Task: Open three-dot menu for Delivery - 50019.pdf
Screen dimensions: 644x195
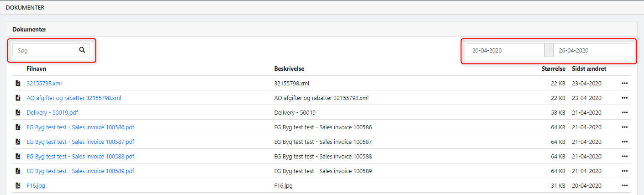Action: (624, 113)
